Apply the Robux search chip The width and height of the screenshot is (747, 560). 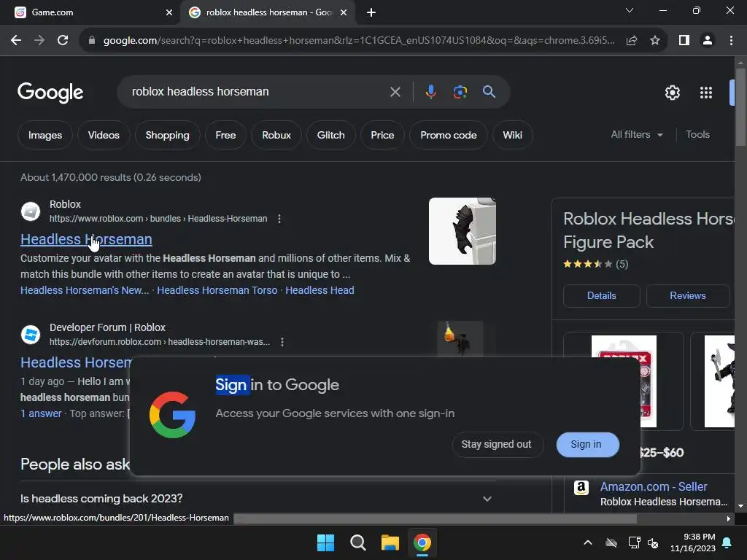pyautogui.click(x=276, y=135)
